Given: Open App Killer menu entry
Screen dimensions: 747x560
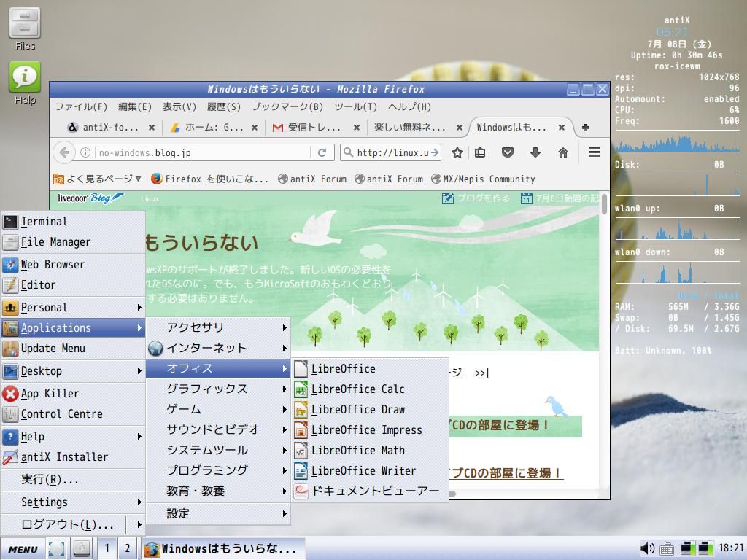Looking at the screenshot, I should (73, 393).
